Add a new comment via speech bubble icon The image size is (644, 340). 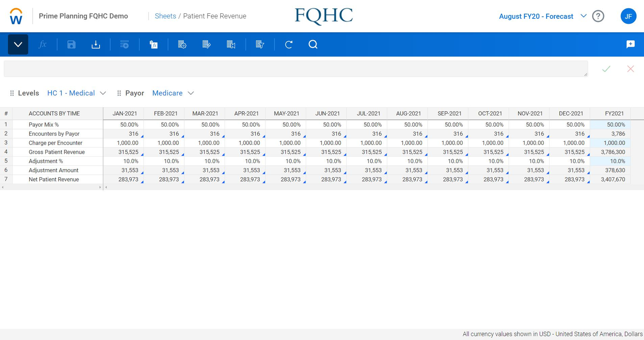[630, 44]
